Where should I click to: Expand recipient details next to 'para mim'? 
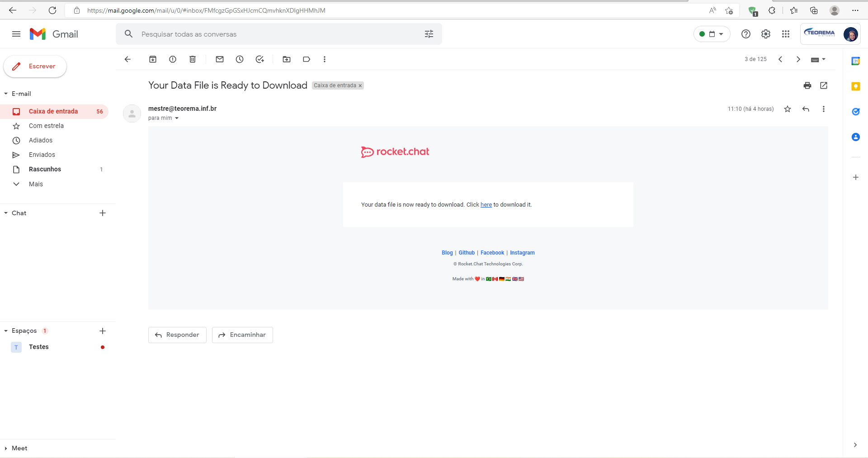(x=177, y=118)
